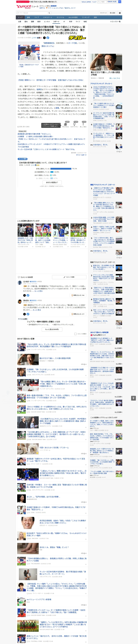Click the keyword search magnifier icon
This screenshot has height=644, width=138.
[49, 13]
